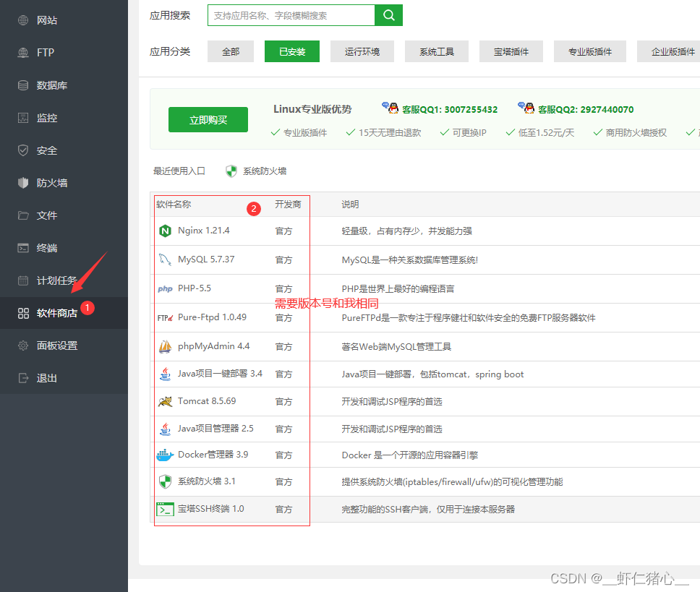700x592 pixels.
Task: Click the Docker whale icon
Action: pyautogui.click(x=165, y=455)
